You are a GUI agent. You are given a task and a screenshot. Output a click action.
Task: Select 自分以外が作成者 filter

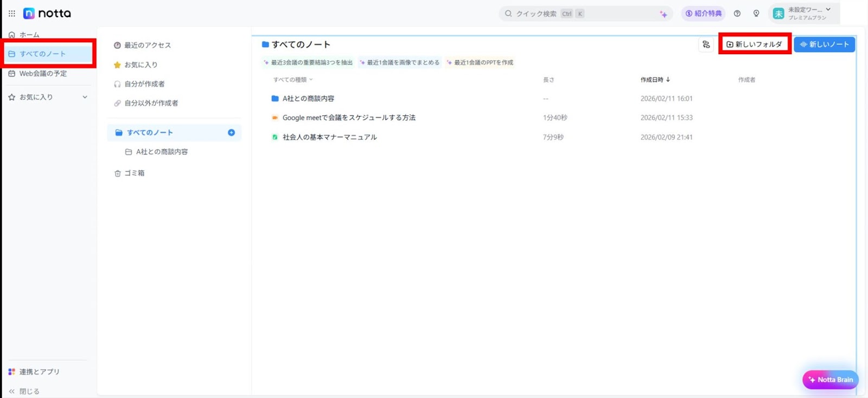point(146,103)
